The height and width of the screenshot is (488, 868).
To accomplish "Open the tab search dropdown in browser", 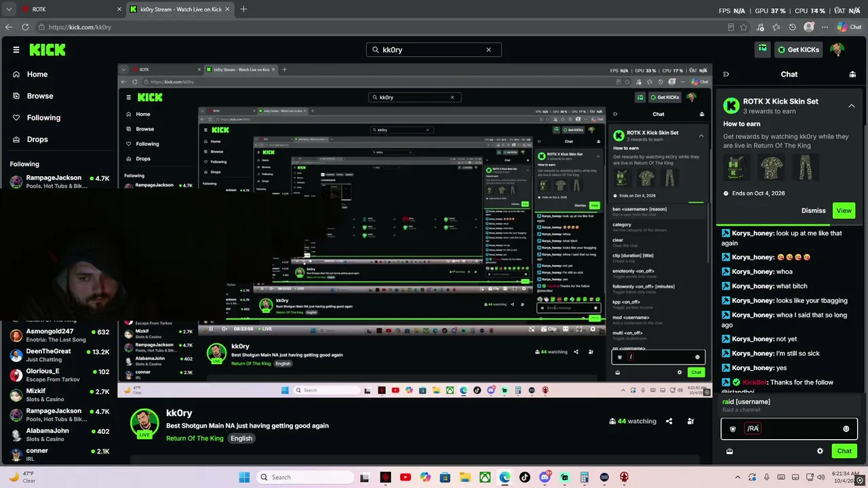I will point(9,9).
